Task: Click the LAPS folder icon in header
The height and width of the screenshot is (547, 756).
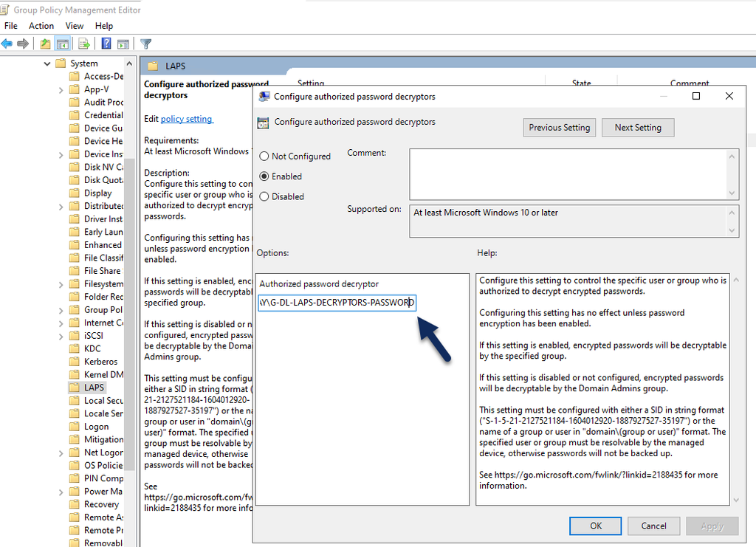Action: pyautogui.click(x=153, y=66)
